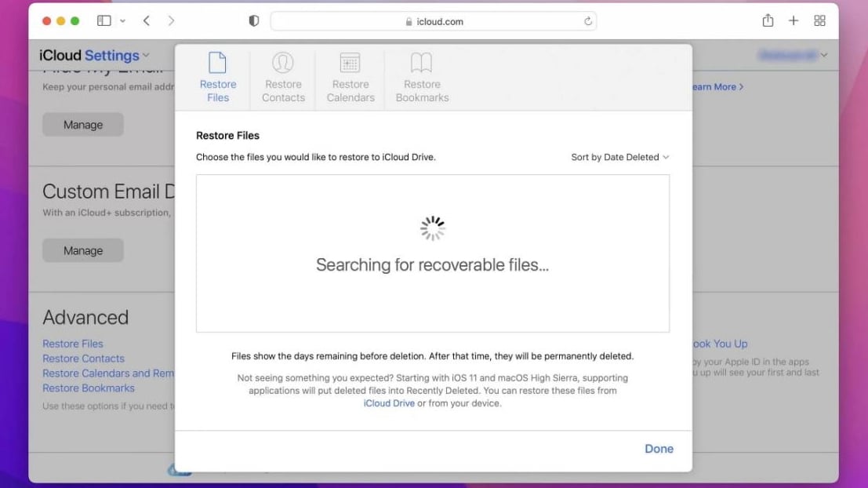
Task: Click the Searching for recoverable files text
Action: [432, 264]
